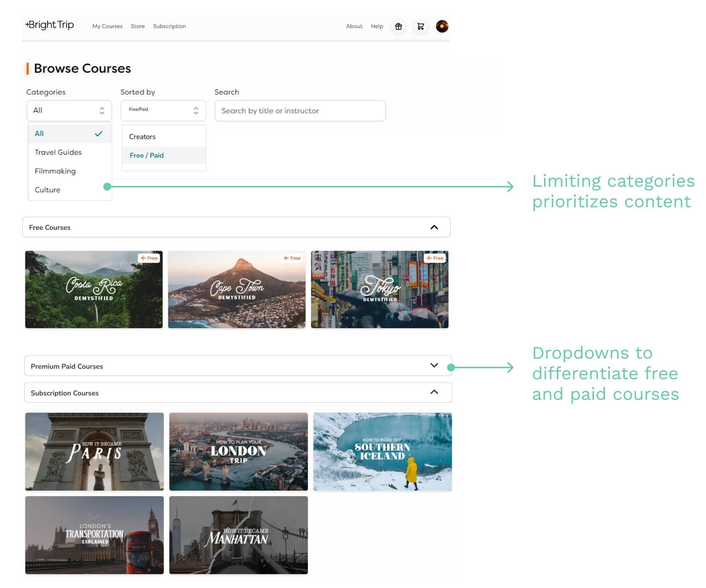Open My Courses page
706x588 pixels.
[x=107, y=26]
